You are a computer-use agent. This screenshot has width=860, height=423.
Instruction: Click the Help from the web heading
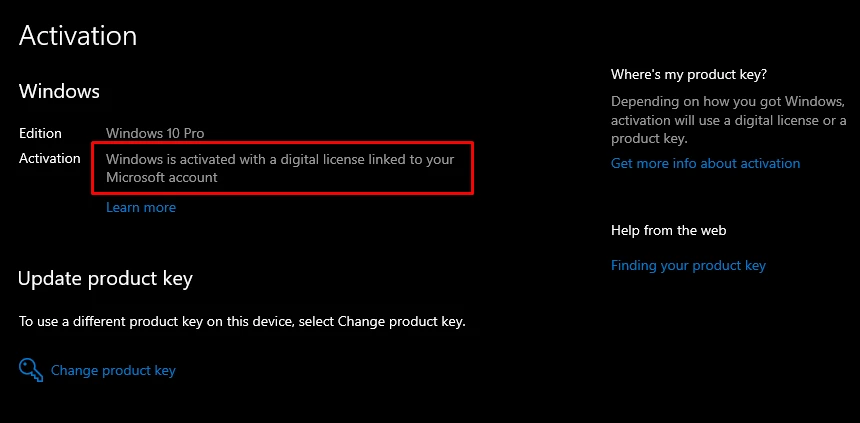(x=669, y=230)
